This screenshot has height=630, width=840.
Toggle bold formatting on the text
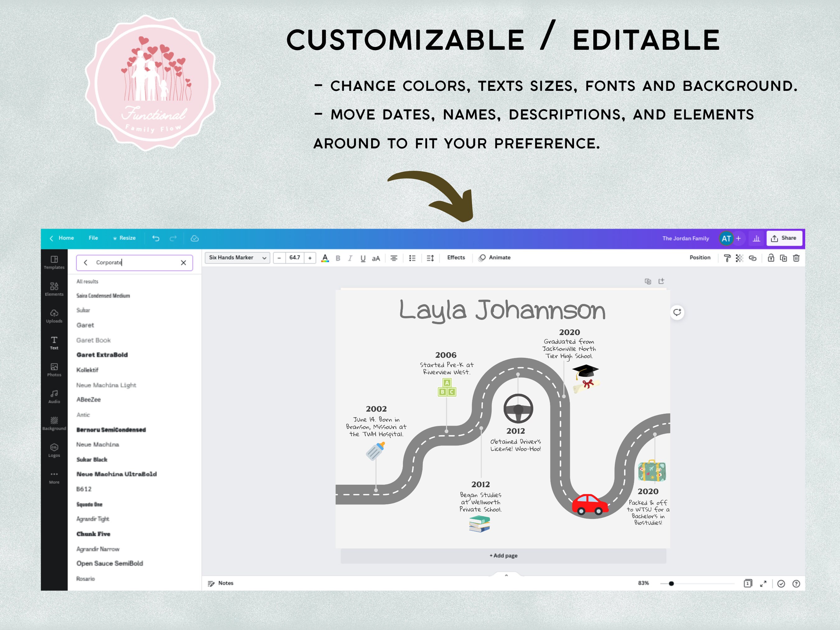click(x=338, y=258)
